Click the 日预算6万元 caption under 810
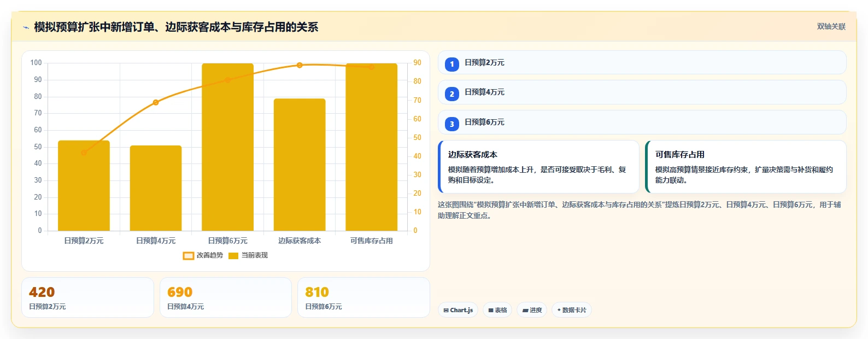This screenshot has height=339, width=868. click(x=324, y=307)
